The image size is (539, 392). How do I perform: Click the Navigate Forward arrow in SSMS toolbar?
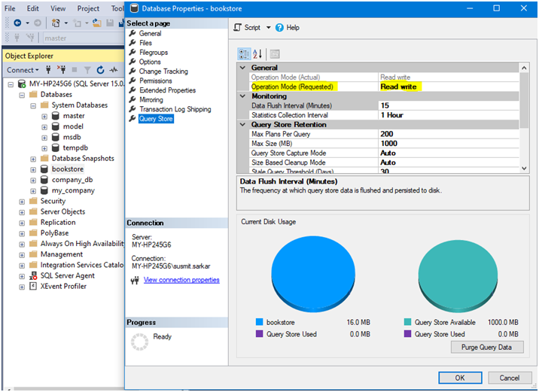click(x=38, y=23)
